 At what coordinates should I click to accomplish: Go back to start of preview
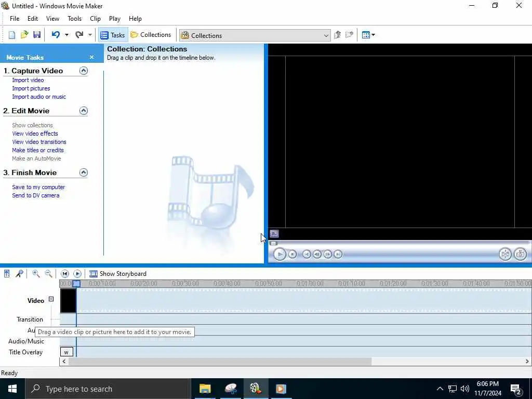(x=307, y=254)
